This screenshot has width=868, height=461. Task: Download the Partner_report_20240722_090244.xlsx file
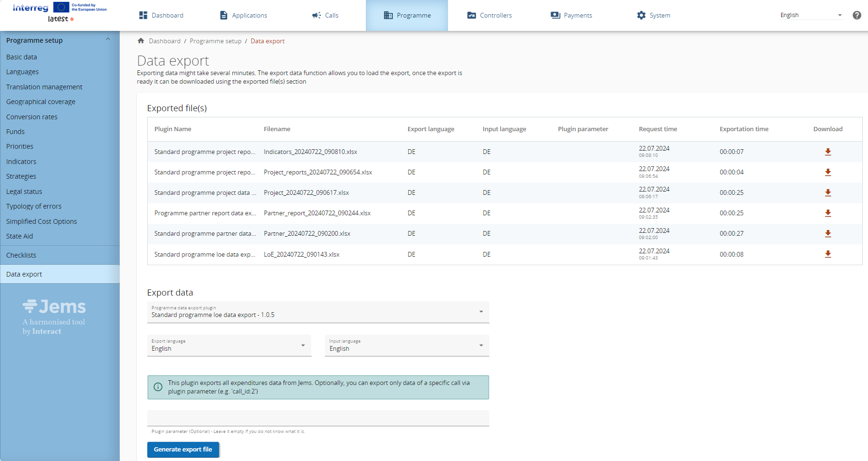pos(828,213)
